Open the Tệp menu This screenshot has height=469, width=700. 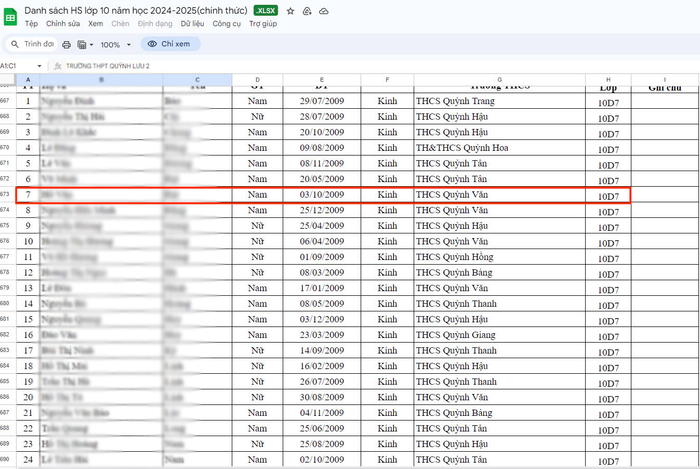(x=31, y=24)
